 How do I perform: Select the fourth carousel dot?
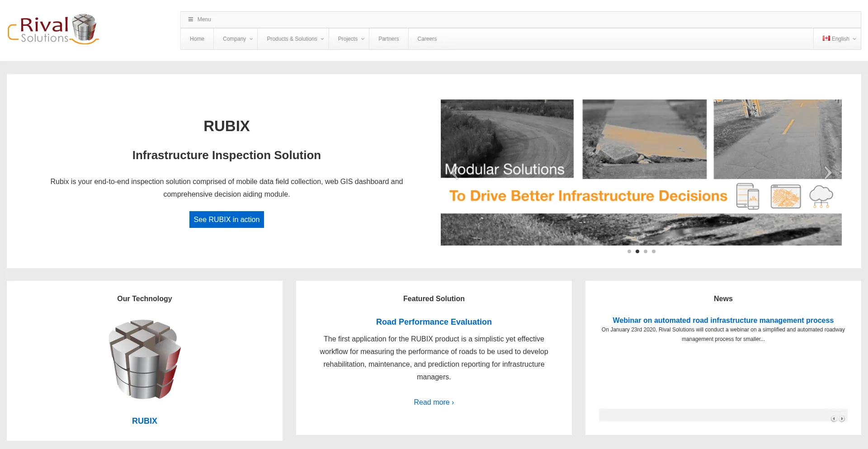[x=654, y=251]
